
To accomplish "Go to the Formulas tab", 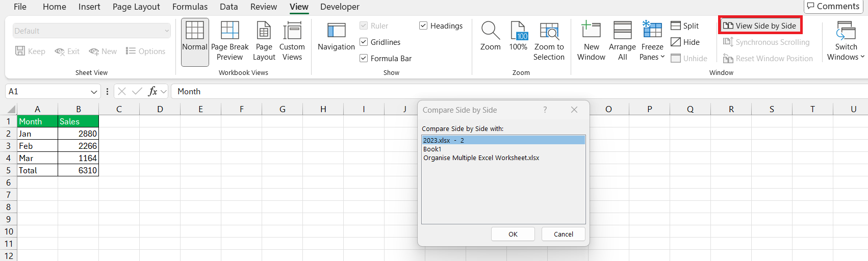I will click(x=190, y=7).
